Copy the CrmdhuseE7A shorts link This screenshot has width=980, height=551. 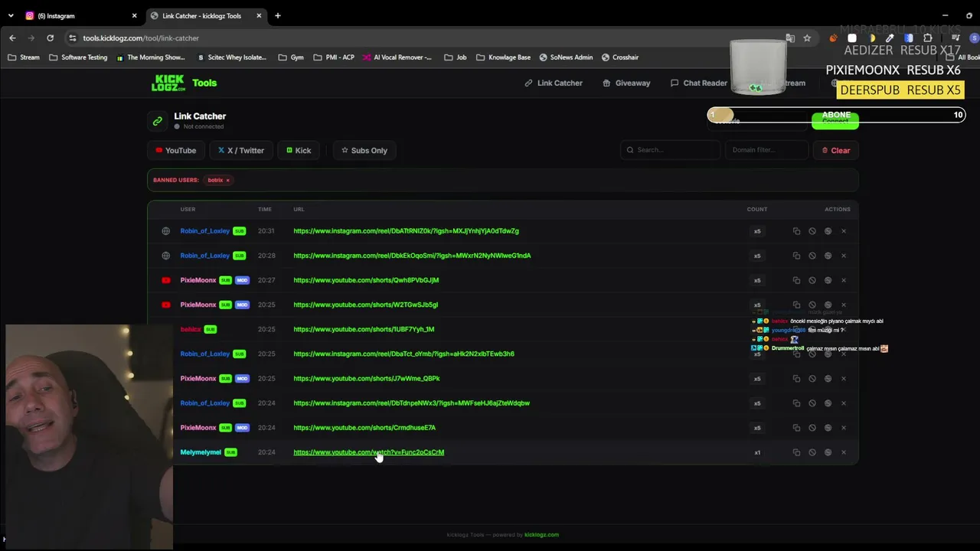click(796, 428)
